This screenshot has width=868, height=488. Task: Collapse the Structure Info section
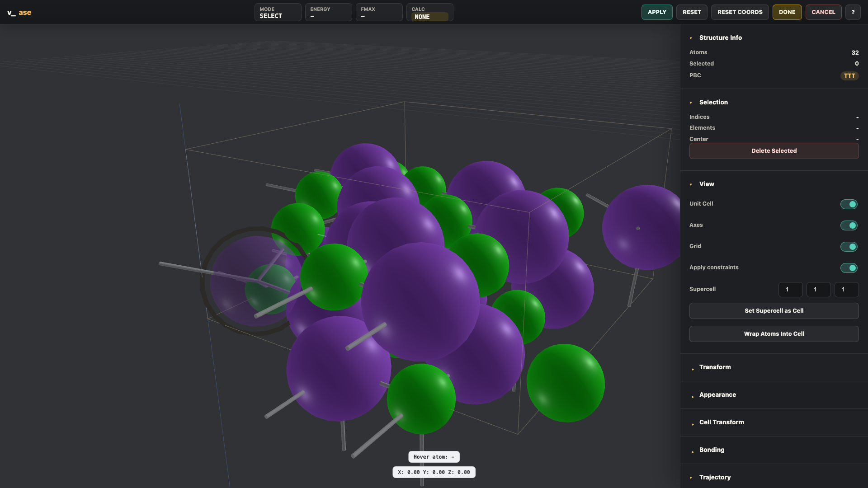(x=720, y=38)
